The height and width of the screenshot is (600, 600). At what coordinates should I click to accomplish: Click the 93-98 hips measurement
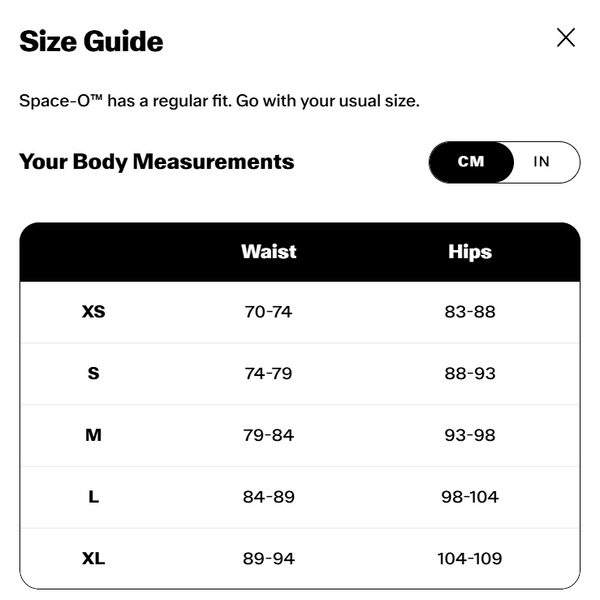(470, 435)
